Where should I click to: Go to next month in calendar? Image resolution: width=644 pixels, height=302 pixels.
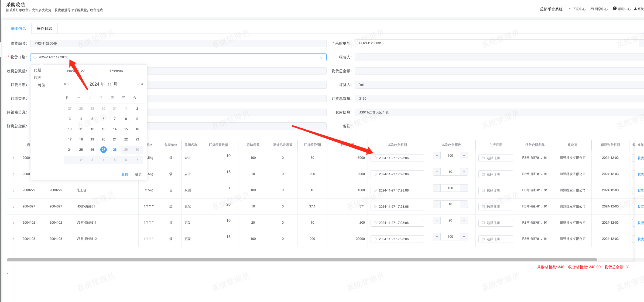[139, 84]
